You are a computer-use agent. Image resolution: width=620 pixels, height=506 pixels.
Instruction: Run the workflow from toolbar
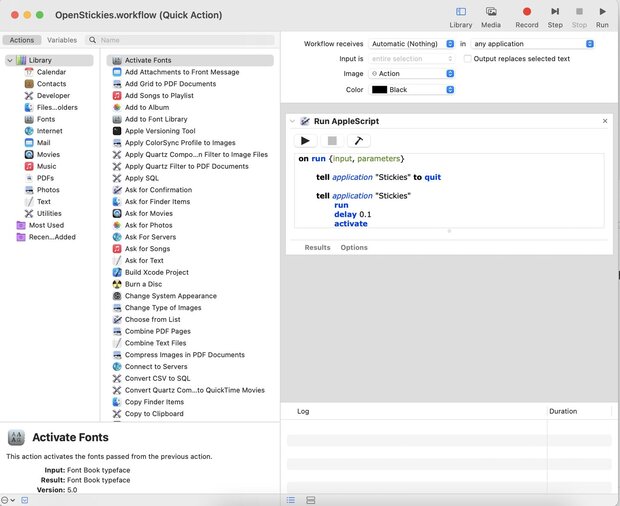[602, 17]
